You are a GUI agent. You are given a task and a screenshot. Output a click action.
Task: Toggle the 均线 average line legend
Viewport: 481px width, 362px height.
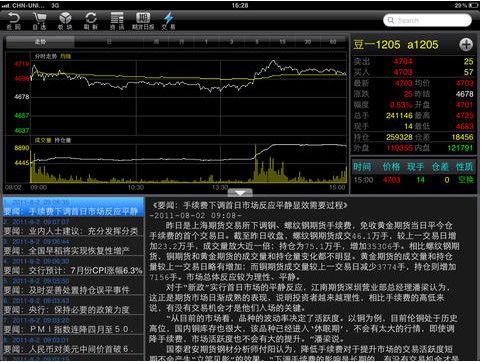tap(66, 56)
